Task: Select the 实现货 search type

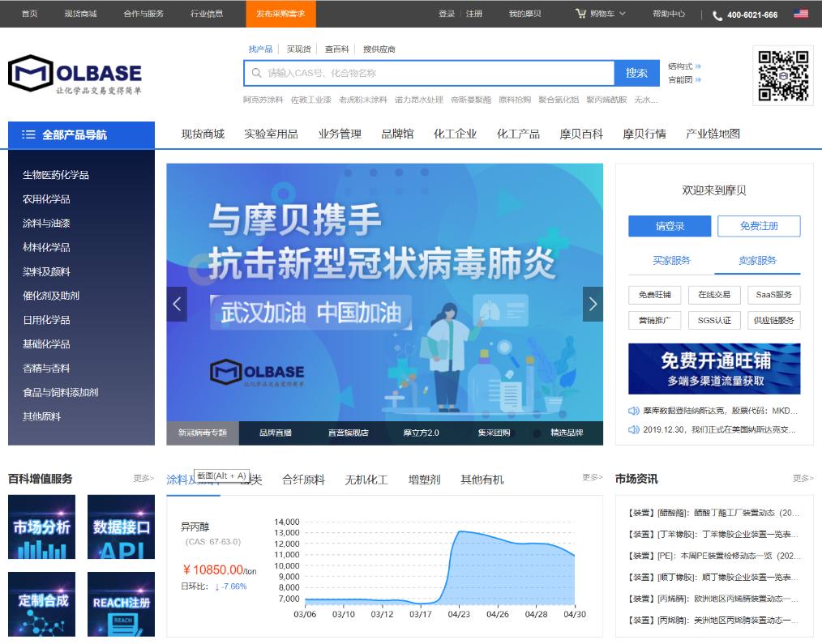Action: (x=298, y=49)
